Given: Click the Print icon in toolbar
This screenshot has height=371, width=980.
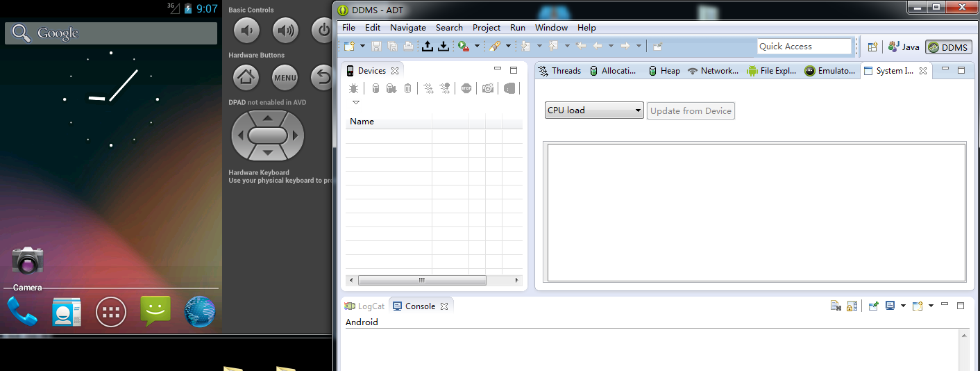Looking at the screenshot, I should (408, 46).
